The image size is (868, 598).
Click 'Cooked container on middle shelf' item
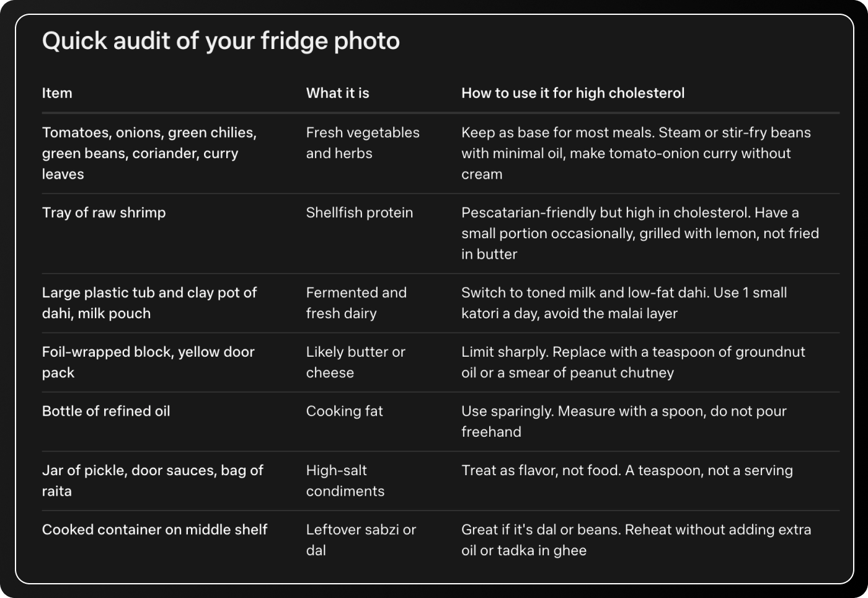tap(154, 530)
